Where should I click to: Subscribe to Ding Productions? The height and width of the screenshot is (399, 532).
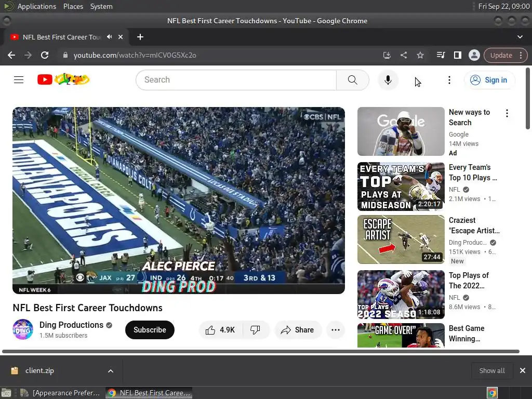[150, 330]
